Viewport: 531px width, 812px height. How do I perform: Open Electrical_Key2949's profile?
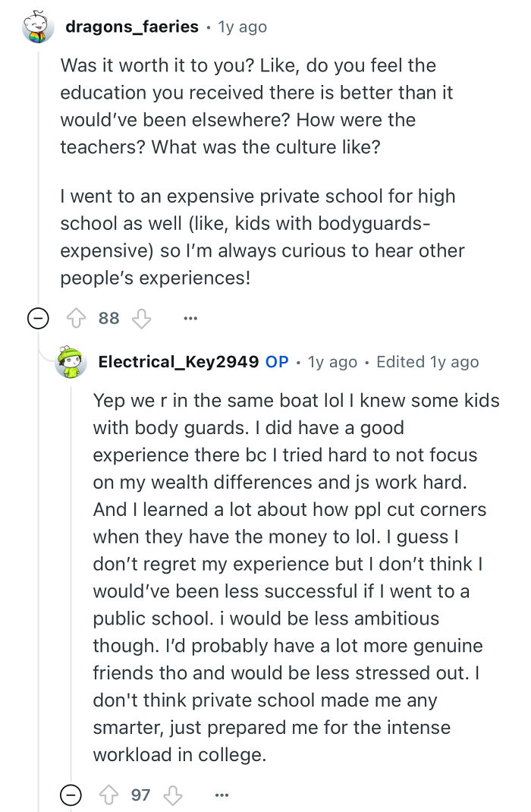168,361
